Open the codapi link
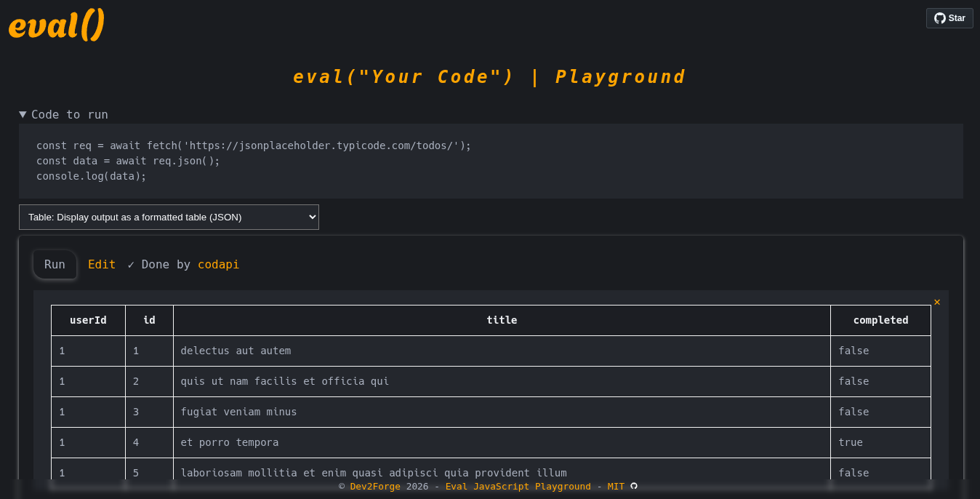 point(218,264)
